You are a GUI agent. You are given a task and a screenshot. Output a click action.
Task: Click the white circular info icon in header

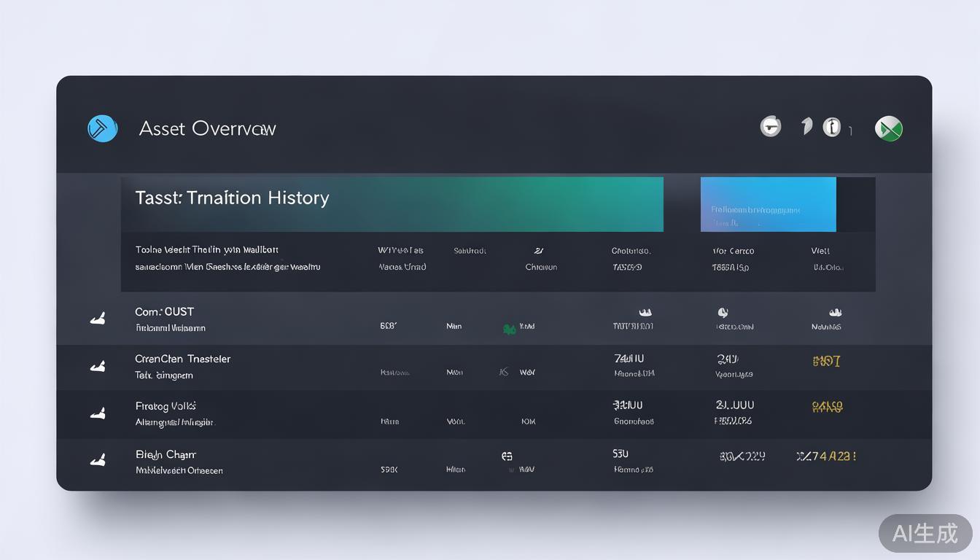pyautogui.click(x=831, y=127)
